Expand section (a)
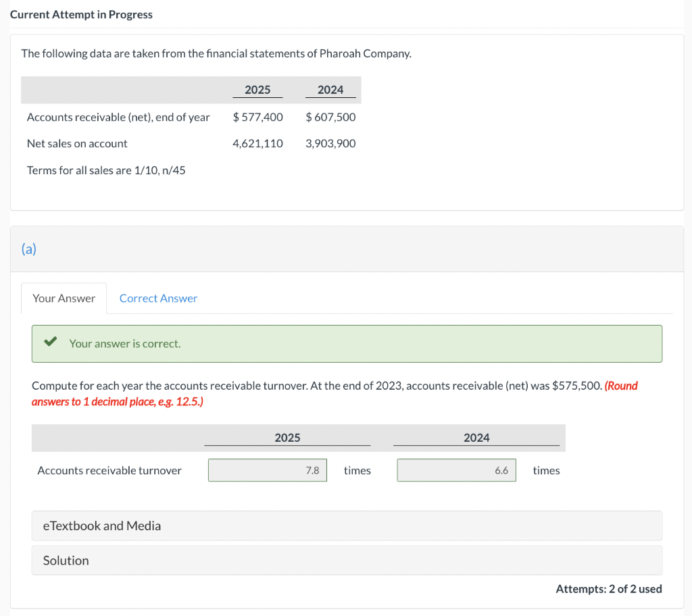This screenshot has width=692, height=616. pos(29,249)
